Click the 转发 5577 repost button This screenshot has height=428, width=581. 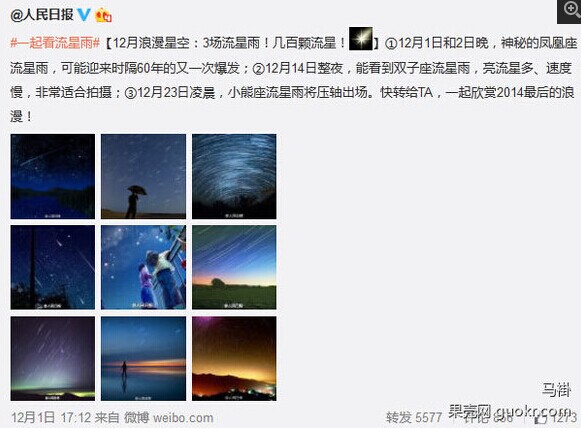[414, 418]
